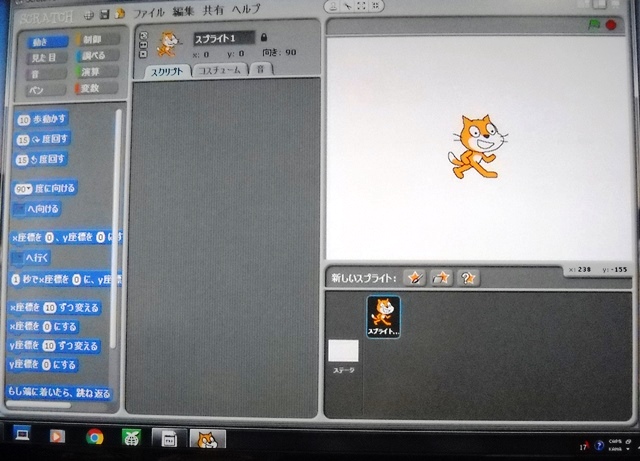Choose the left-right flip rotation style button
The height and width of the screenshot is (461, 640).
click(x=143, y=45)
